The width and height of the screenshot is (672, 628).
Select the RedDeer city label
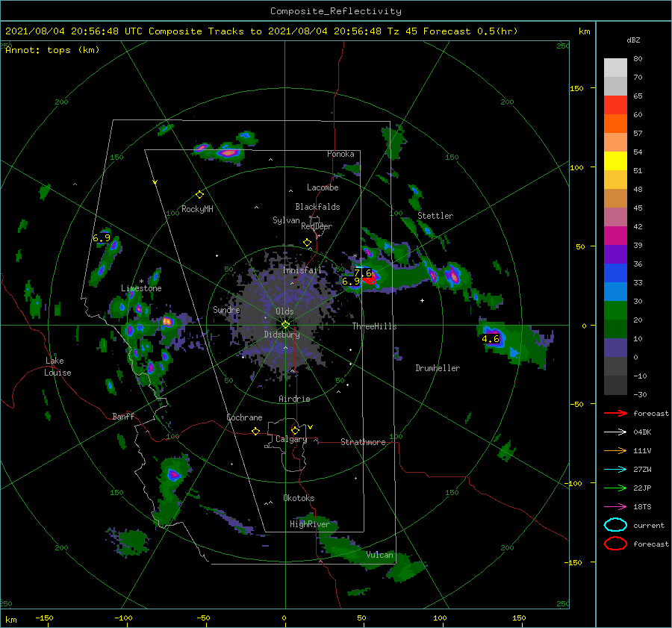tap(317, 226)
